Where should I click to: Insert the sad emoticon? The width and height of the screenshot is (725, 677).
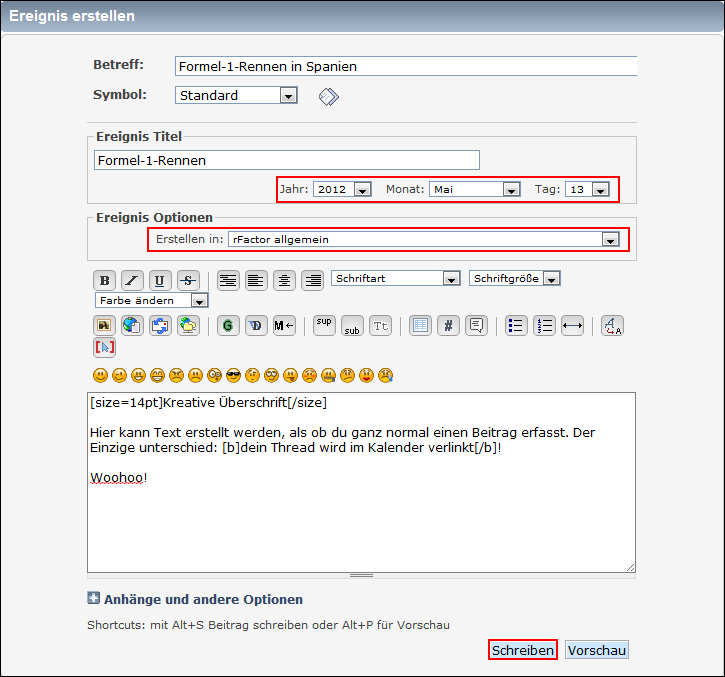(195, 375)
